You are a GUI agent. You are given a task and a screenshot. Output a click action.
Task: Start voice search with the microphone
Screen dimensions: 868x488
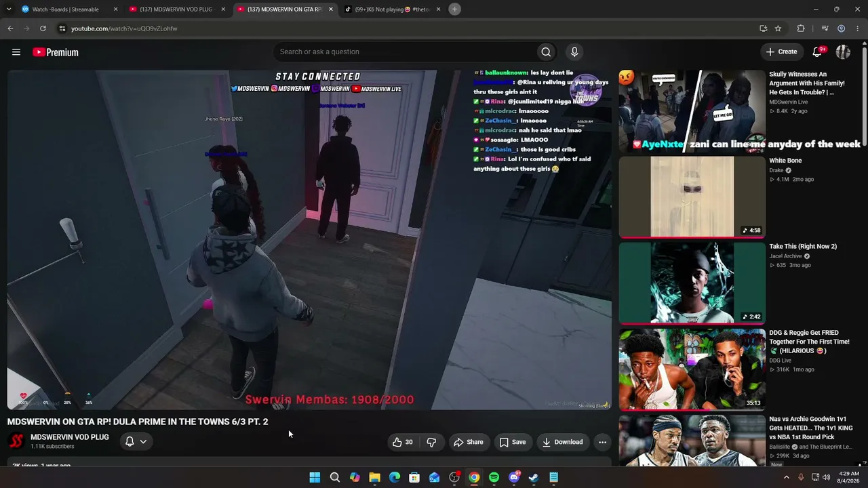point(574,52)
